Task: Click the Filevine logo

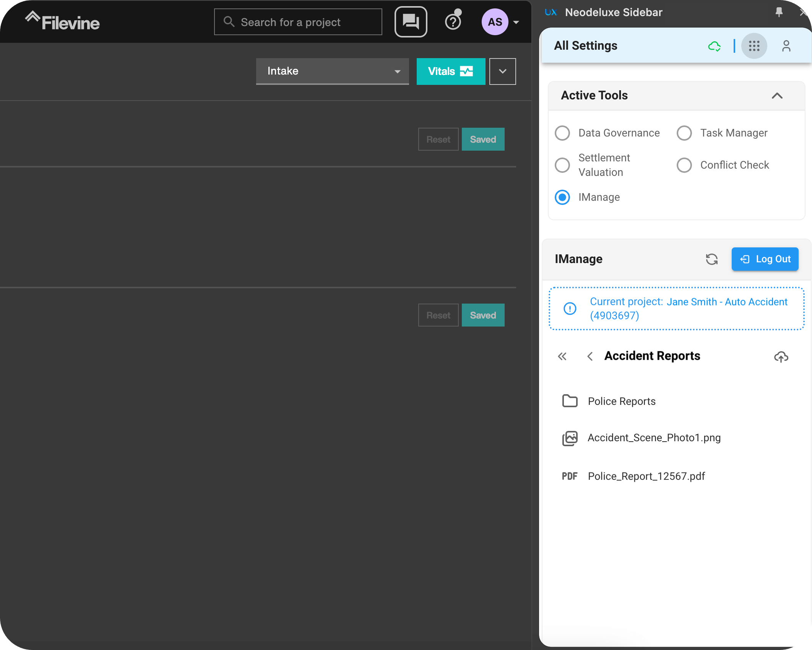Action: point(62,21)
